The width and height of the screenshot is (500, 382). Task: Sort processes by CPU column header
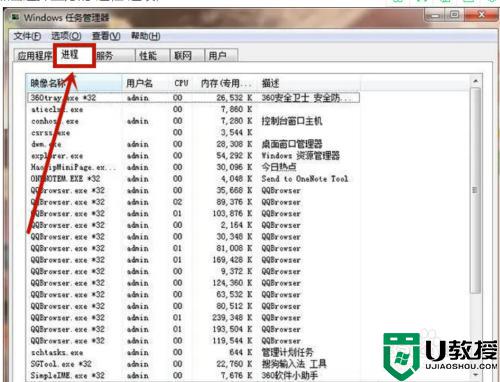[181, 83]
